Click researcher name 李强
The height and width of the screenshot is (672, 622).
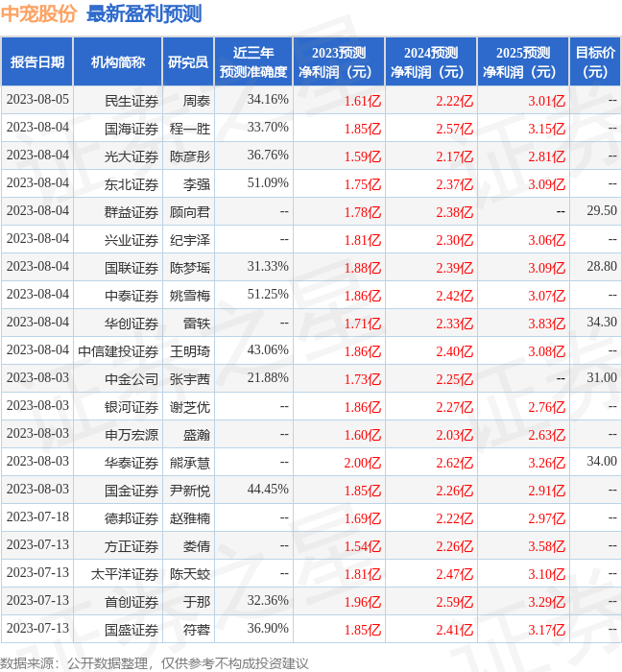(197, 184)
